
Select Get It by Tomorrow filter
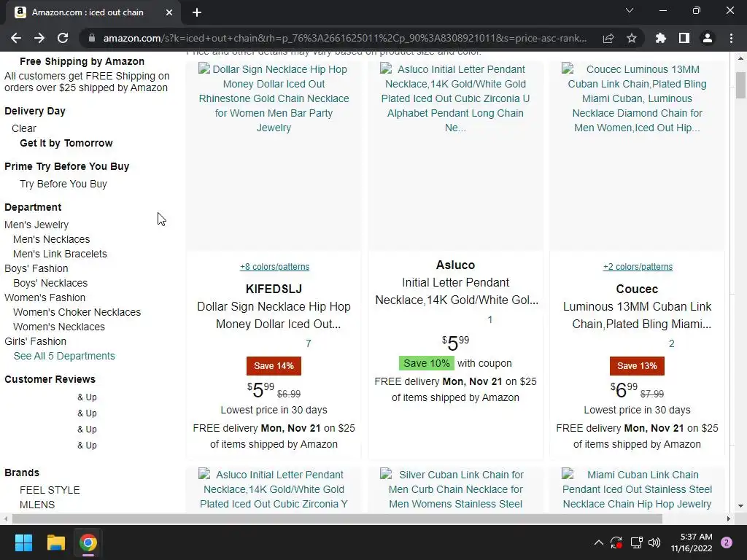(x=66, y=144)
